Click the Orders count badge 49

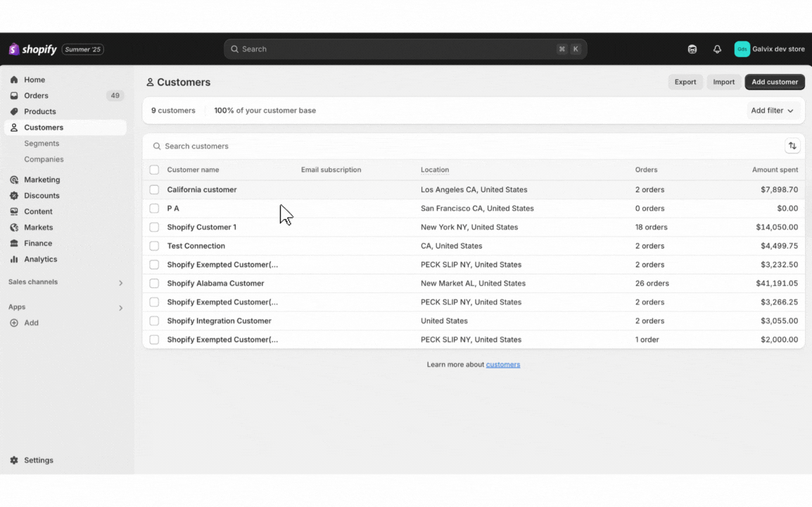point(115,96)
